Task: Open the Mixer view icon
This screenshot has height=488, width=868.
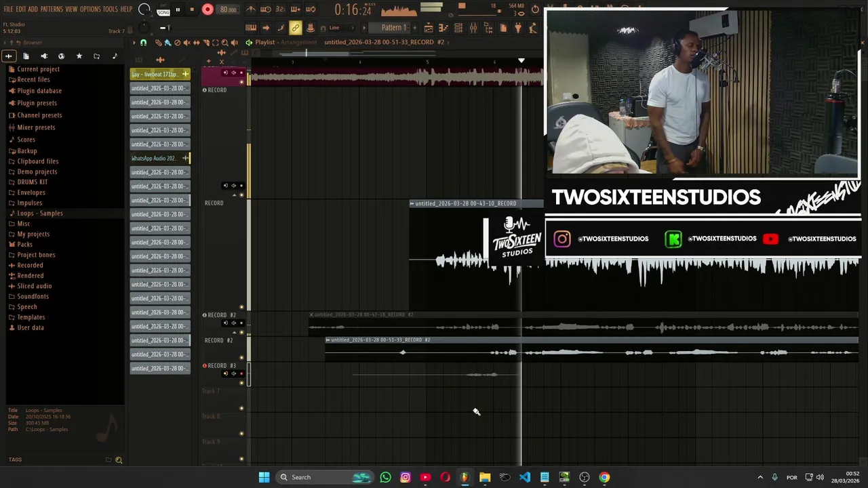Action: click(473, 28)
